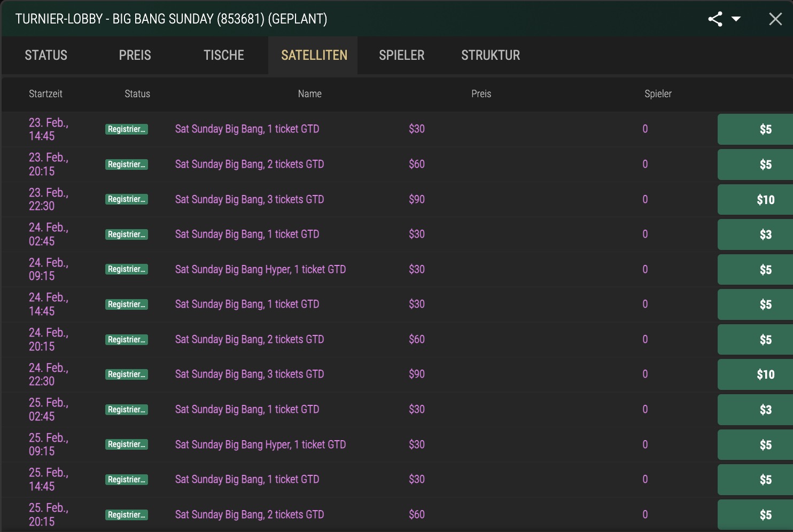Open the share options icon
Viewport: 793px width, 532px height.
[714, 19]
